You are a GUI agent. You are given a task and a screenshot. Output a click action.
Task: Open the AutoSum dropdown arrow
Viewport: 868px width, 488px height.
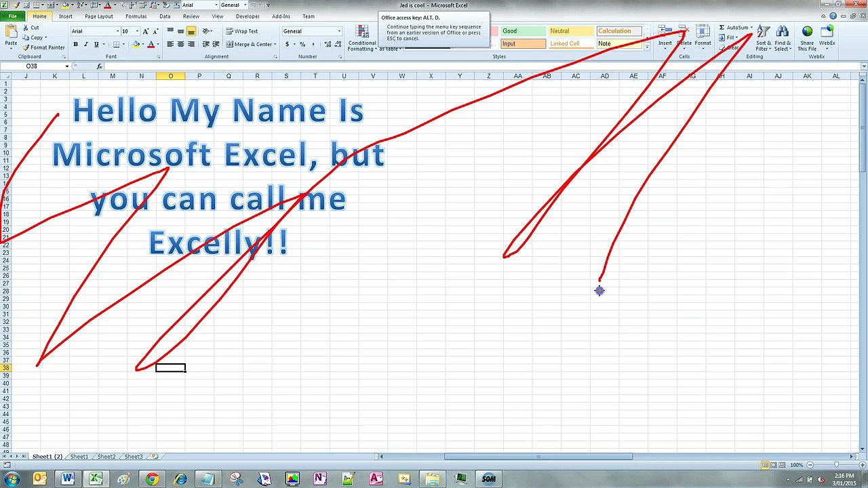point(751,28)
